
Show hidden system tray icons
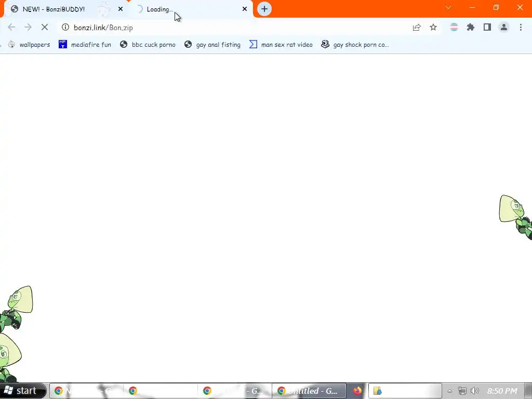[x=449, y=391]
